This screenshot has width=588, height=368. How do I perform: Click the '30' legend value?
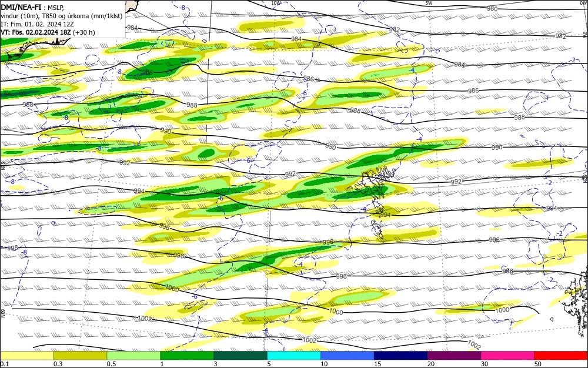(x=485, y=364)
